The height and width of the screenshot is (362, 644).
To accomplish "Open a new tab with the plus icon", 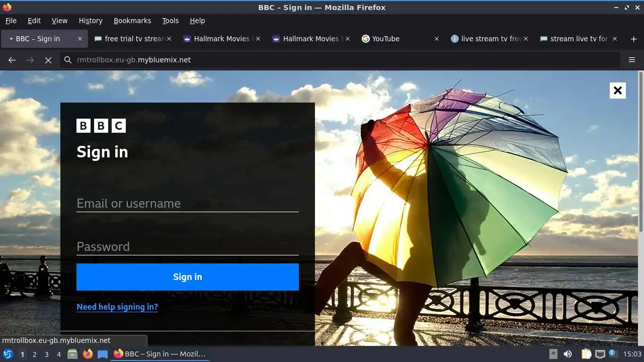I will coord(633,39).
